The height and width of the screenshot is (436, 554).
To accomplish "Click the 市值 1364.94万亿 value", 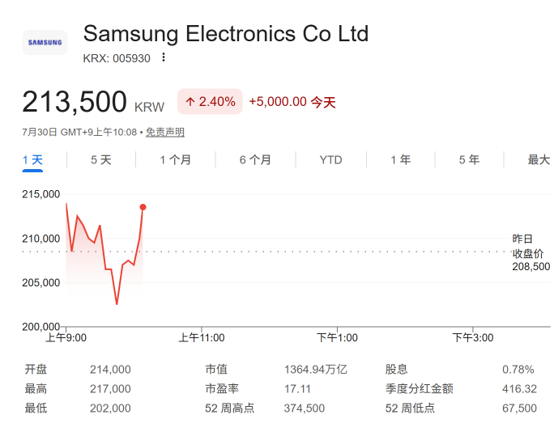I will point(316,370).
